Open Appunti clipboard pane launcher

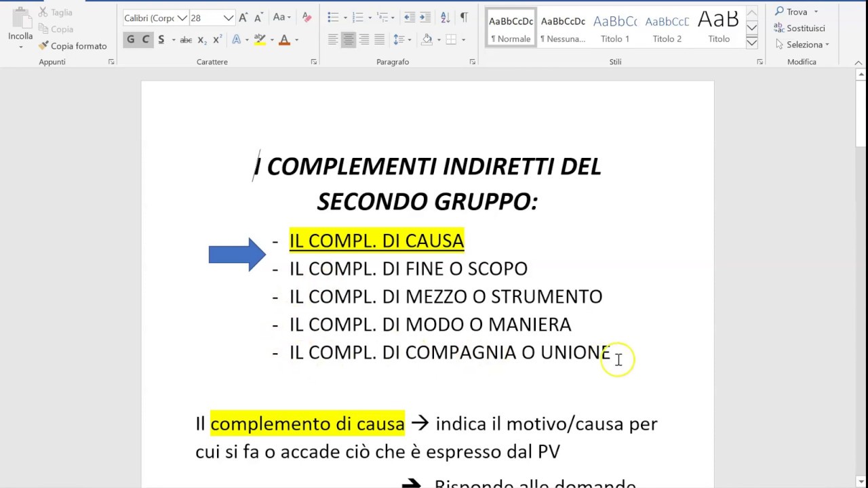click(x=111, y=62)
